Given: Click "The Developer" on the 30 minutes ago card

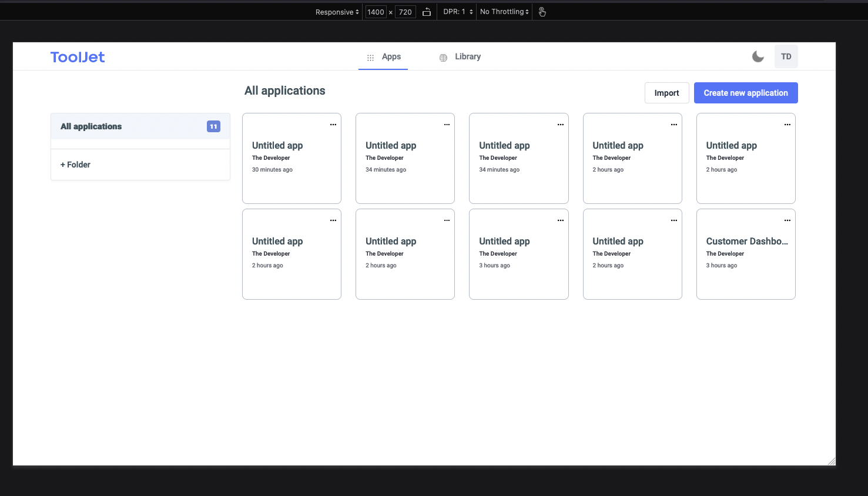Looking at the screenshot, I should 271,158.
